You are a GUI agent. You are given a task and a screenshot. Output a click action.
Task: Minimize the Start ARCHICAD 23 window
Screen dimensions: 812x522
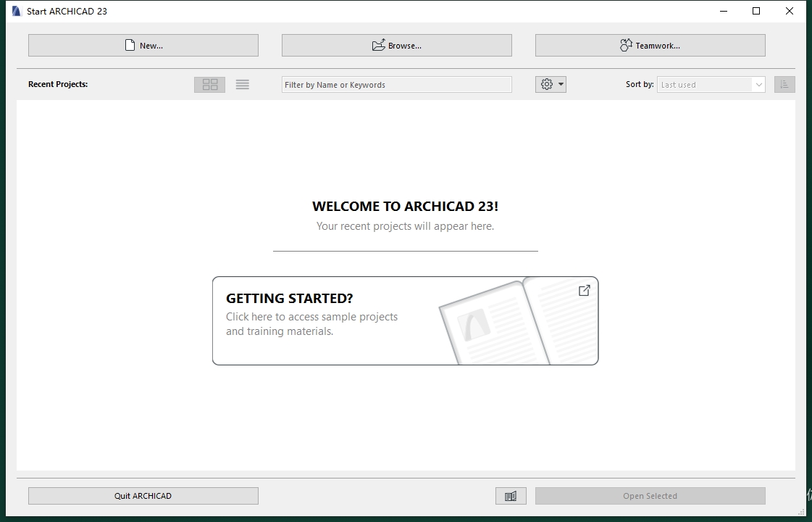[724, 11]
